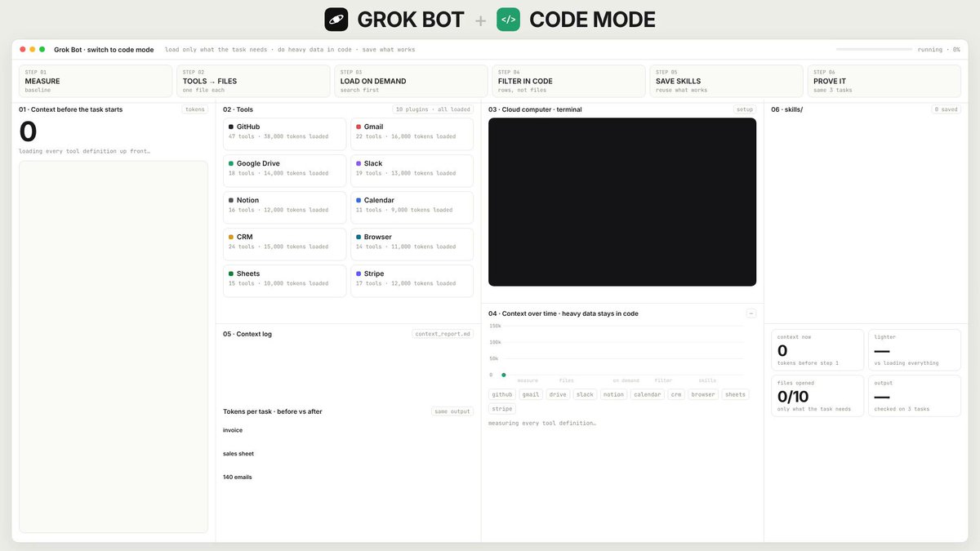Click the 'same output' badge

click(x=452, y=411)
